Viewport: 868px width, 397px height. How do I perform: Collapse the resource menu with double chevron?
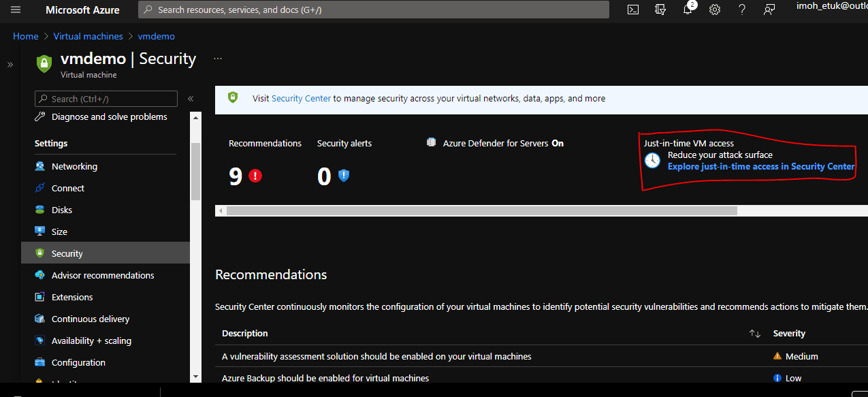(x=191, y=99)
